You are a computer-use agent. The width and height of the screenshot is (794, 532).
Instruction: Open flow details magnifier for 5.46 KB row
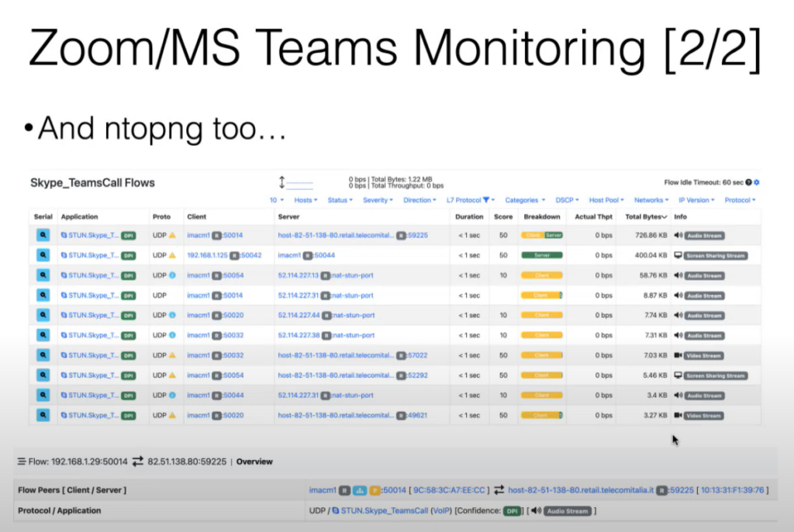(x=43, y=375)
